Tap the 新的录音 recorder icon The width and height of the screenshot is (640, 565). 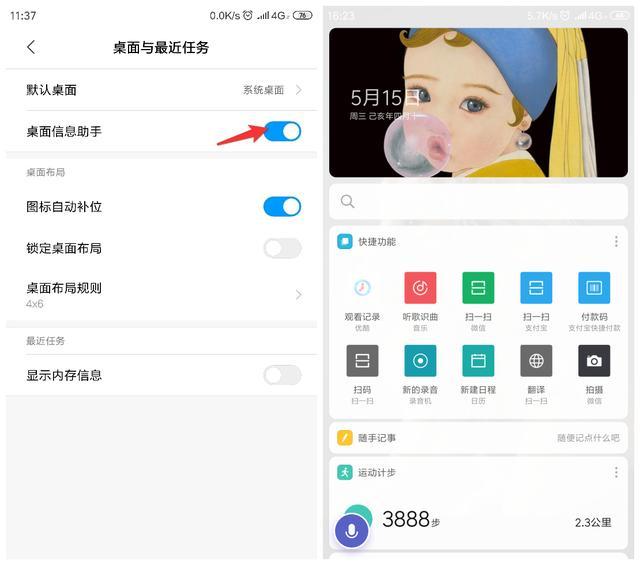pyautogui.click(x=420, y=361)
